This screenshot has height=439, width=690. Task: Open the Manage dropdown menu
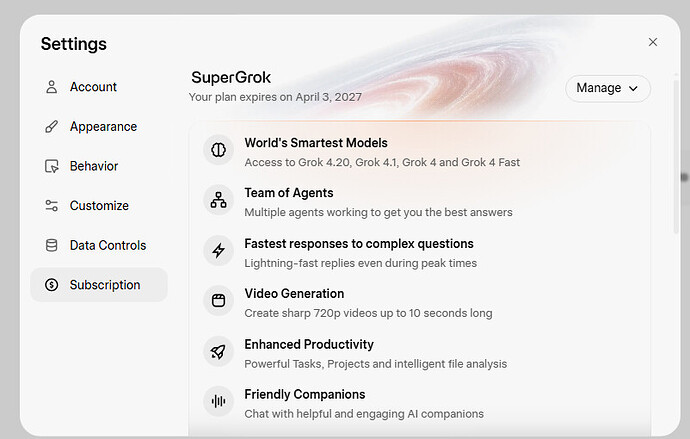tap(608, 88)
